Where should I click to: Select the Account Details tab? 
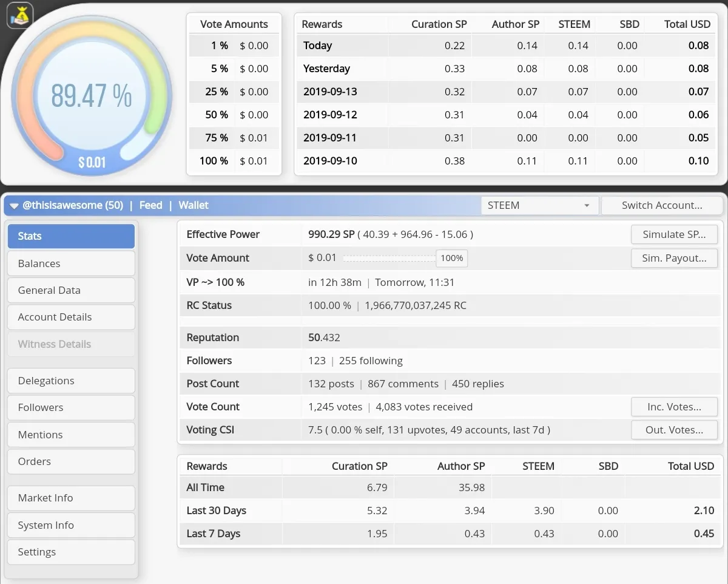[x=71, y=317]
